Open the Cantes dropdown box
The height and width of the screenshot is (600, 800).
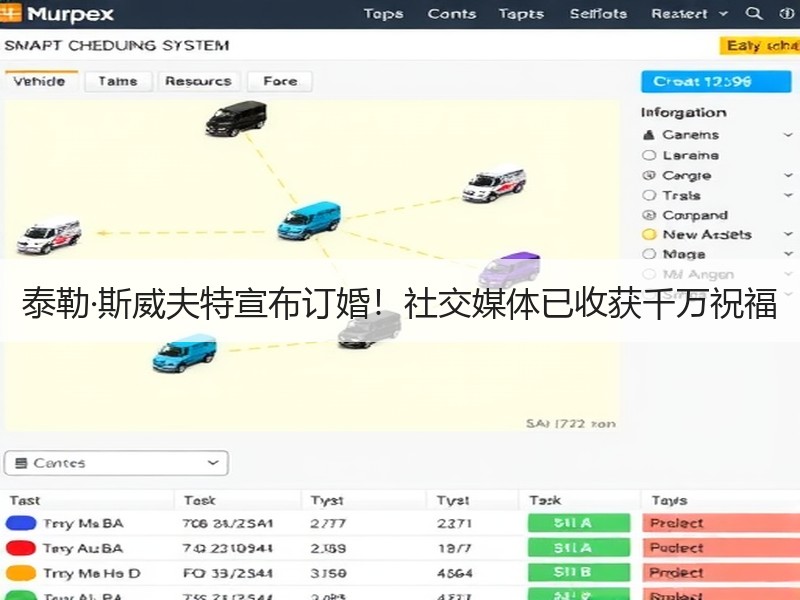pyautogui.click(x=116, y=463)
